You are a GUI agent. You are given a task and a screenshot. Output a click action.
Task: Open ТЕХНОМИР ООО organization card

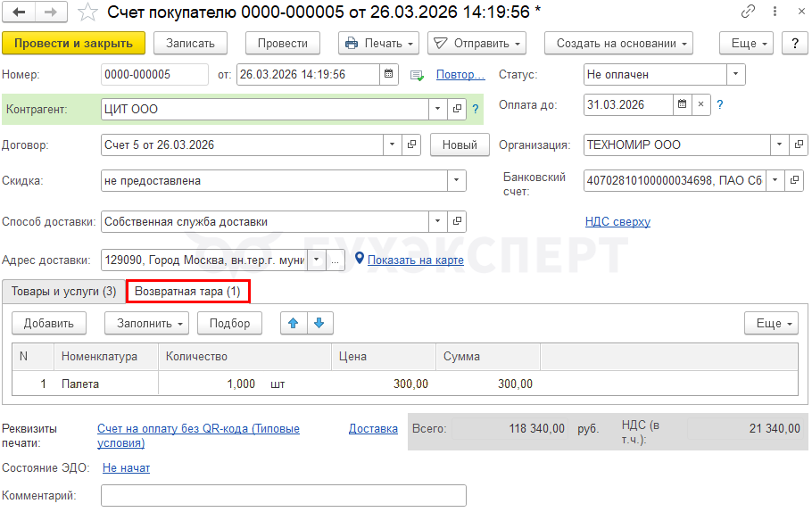click(x=799, y=145)
